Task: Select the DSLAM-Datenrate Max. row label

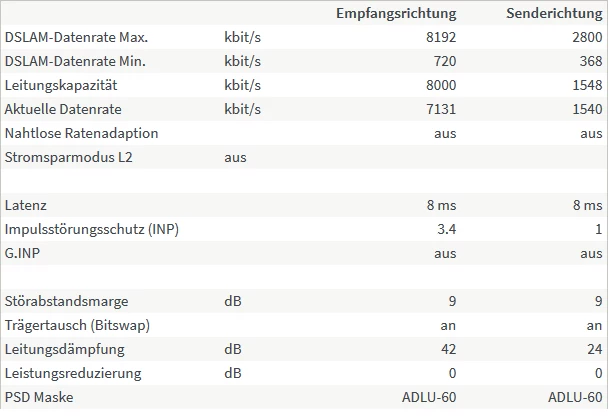Action: pos(76,37)
